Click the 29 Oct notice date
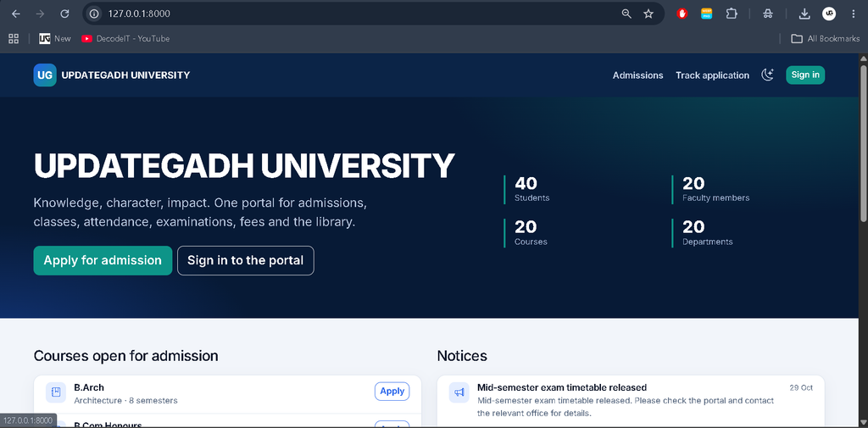 pyautogui.click(x=801, y=387)
